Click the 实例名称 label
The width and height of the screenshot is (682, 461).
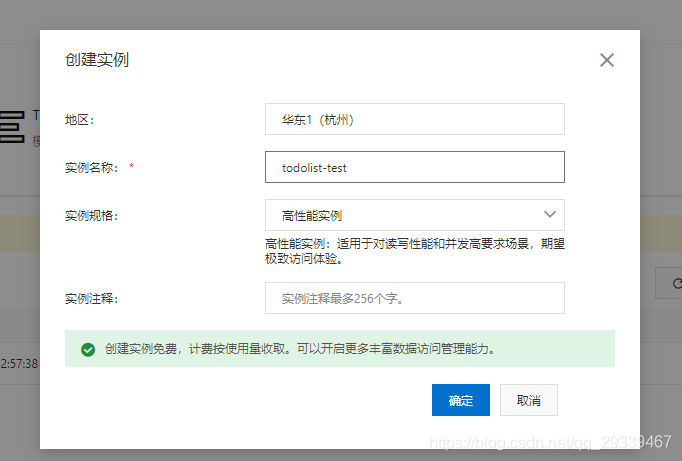91,167
